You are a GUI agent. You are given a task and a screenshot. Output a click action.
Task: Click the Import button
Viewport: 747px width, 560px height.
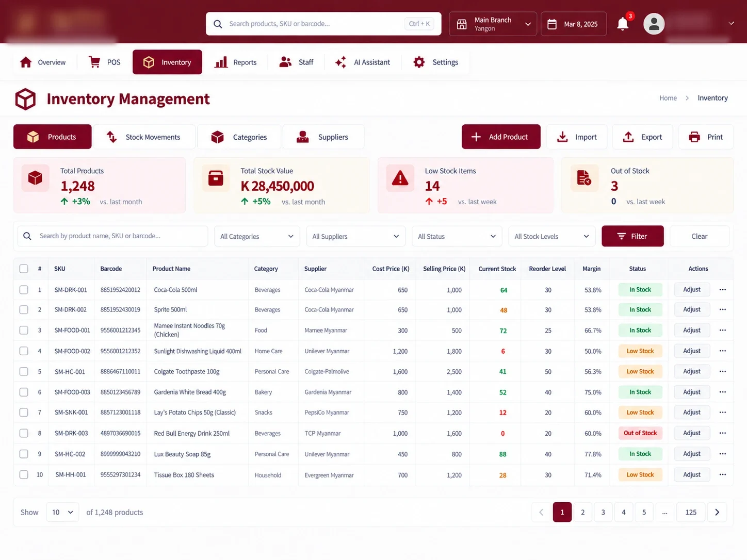click(577, 137)
